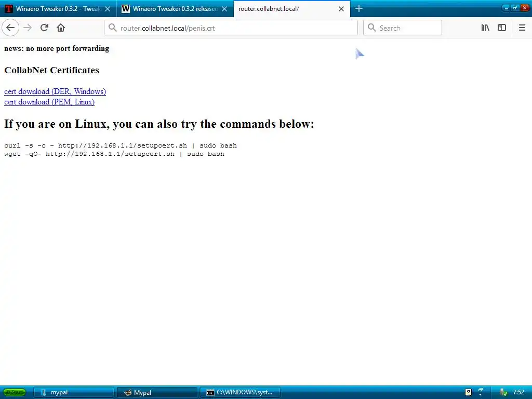Focus the URL address bar
532x399 pixels.
click(x=231, y=28)
